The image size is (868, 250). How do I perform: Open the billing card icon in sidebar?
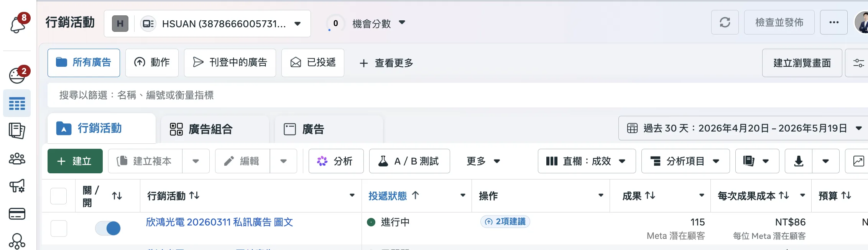[17, 214]
